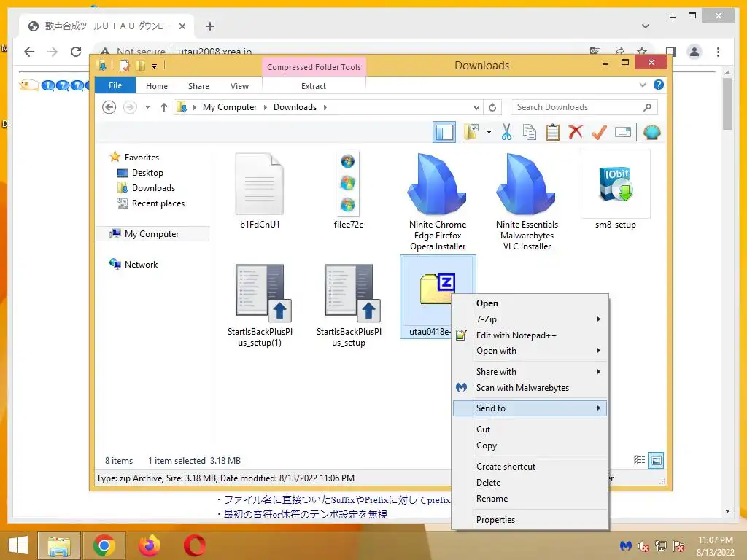
Task: Expand the Share with submenu
Action: (x=530, y=371)
